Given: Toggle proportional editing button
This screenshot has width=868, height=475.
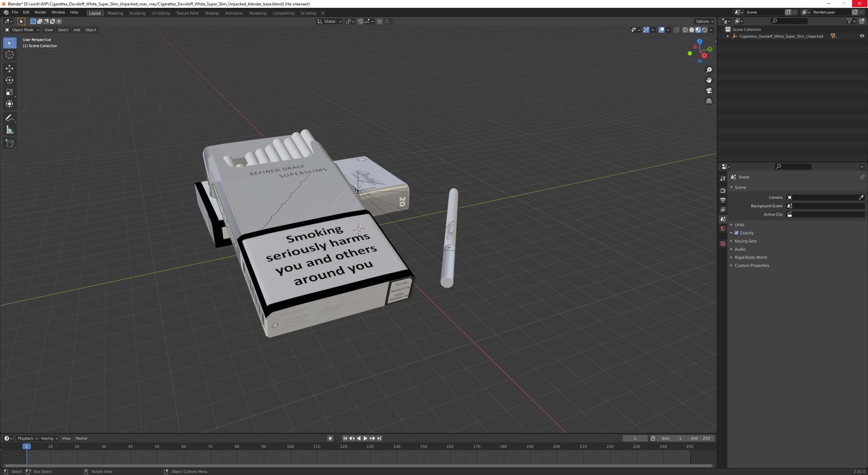Looking at the screenshot, I should point(379,21).
